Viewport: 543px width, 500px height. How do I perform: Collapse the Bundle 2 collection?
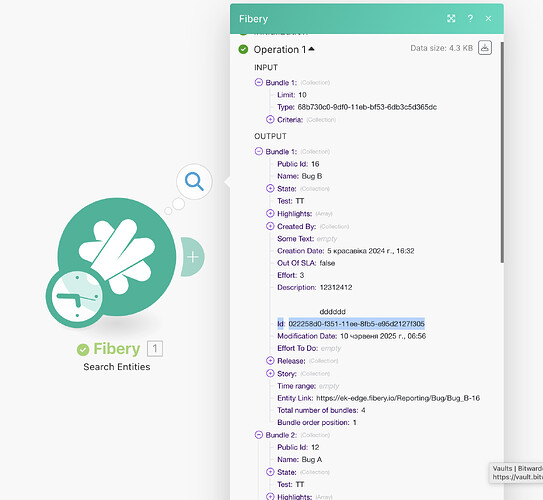pyautogui.click(x=259, y=435)
